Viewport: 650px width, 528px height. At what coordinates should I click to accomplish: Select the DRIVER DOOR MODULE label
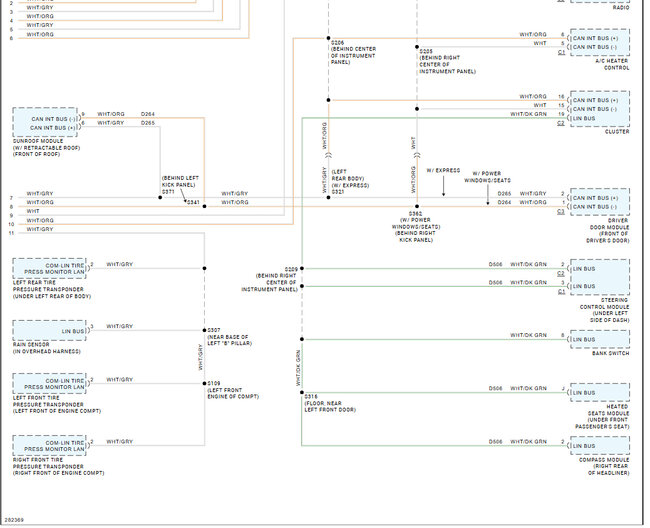click(x=609, y=224)
